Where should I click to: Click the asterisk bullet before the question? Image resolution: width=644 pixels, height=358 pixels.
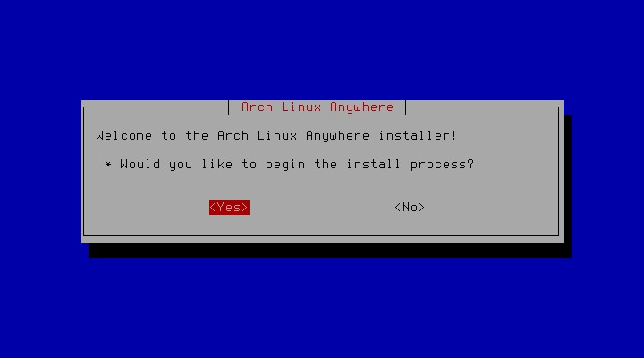(x=108, y=165)
